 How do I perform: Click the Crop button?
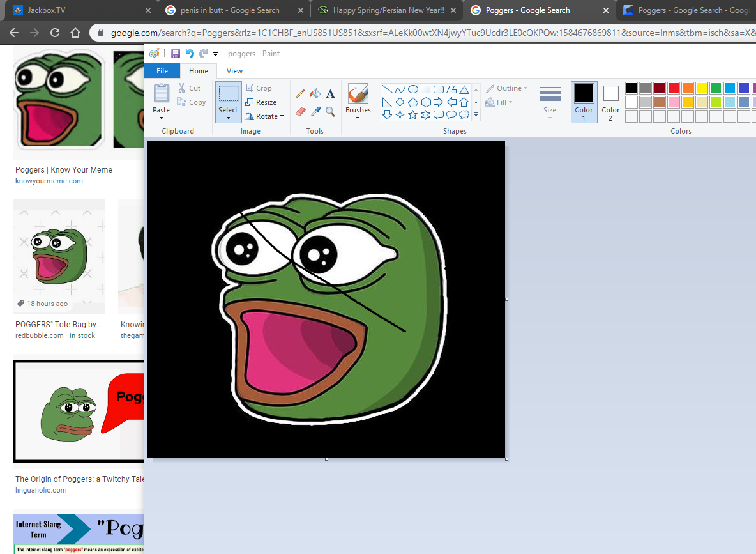coord(259,88)
